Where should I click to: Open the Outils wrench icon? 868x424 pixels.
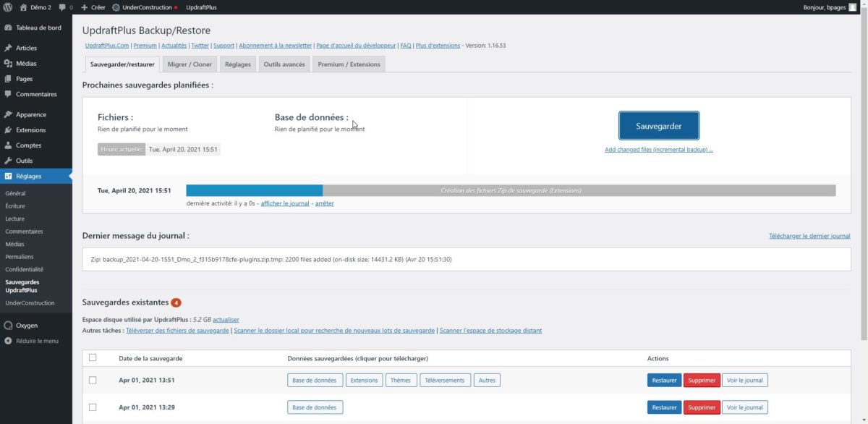[x=8, y=161]
